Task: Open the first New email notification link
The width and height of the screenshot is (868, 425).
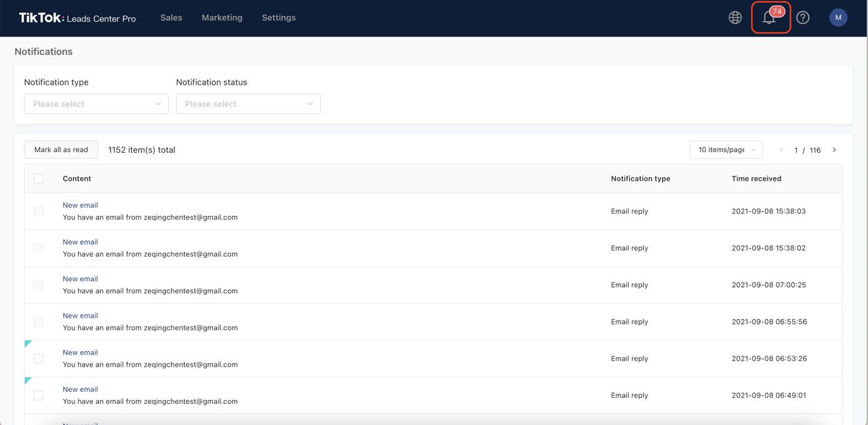Action: pyautogui.click(x=80, y=204)
